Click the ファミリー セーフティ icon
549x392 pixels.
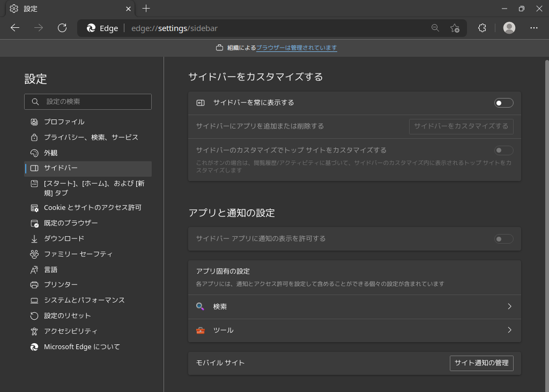coord(34,254)
